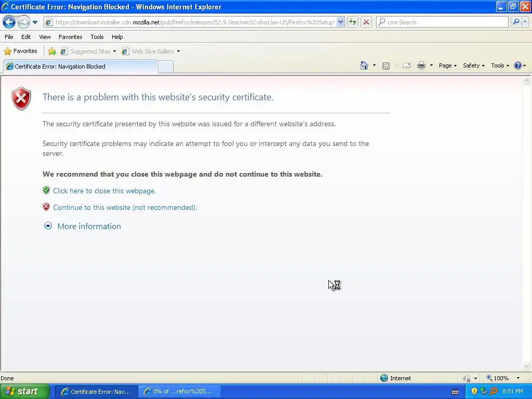
Task: Click 'Click here to close this webpage' link
Action: pos(104,191)
